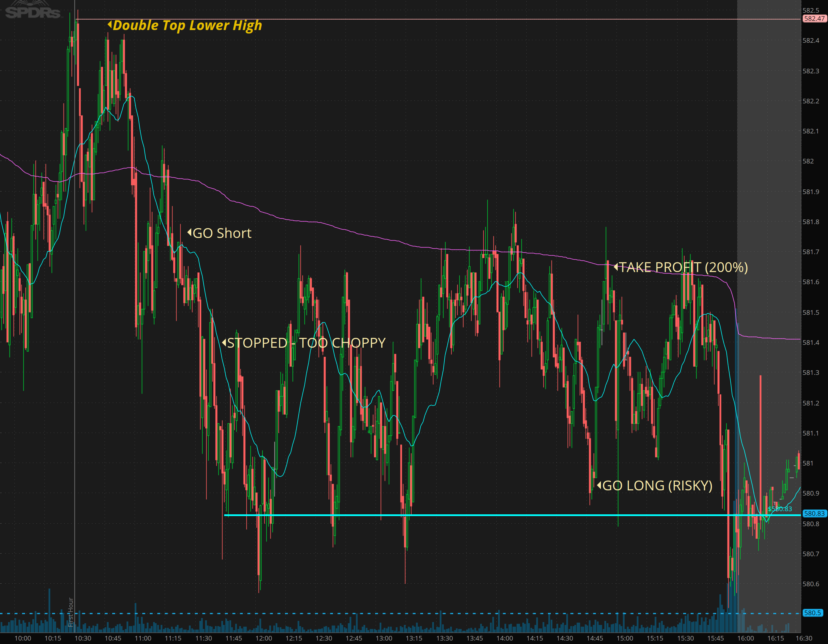Click the 16:00 time axis label

click(x=745, y=638)
